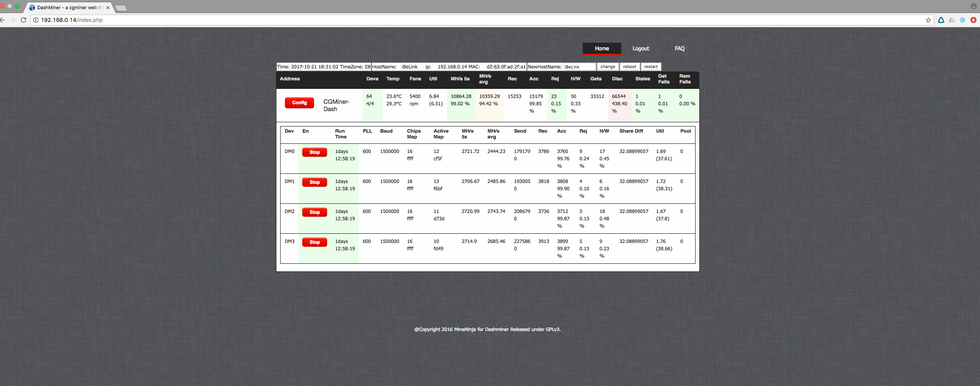This screenshot has height=386, width=980.
Task: Open the Chrome profile icon
Action: 973,6
